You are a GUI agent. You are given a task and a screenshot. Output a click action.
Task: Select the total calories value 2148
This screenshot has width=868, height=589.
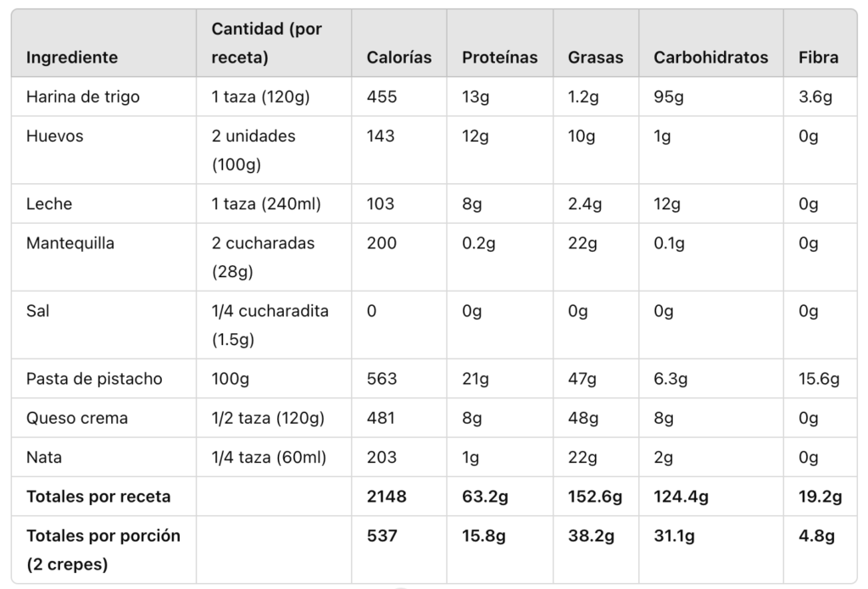tap(387, 497)
